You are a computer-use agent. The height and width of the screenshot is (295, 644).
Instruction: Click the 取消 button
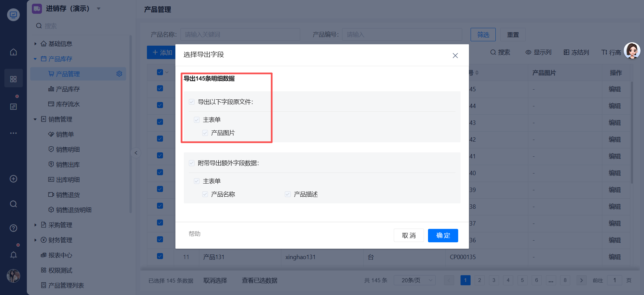point(409,236)
